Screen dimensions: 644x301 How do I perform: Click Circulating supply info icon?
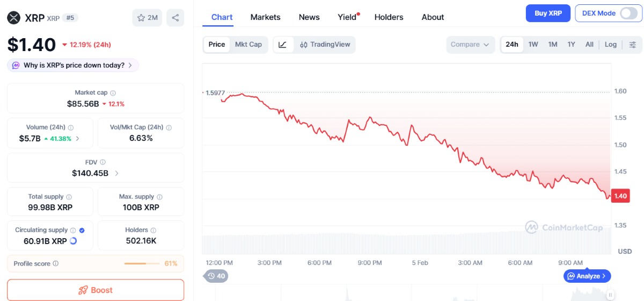[x=73, y=231]
